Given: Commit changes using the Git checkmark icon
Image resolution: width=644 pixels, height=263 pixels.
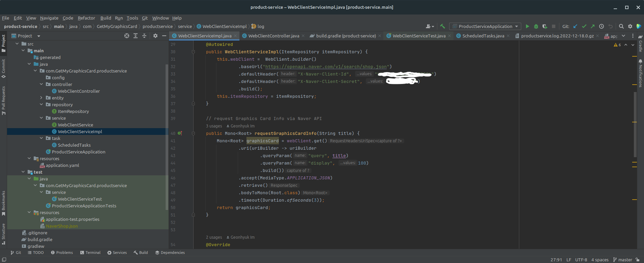Looking at the screenshot, I should (584, 26).
